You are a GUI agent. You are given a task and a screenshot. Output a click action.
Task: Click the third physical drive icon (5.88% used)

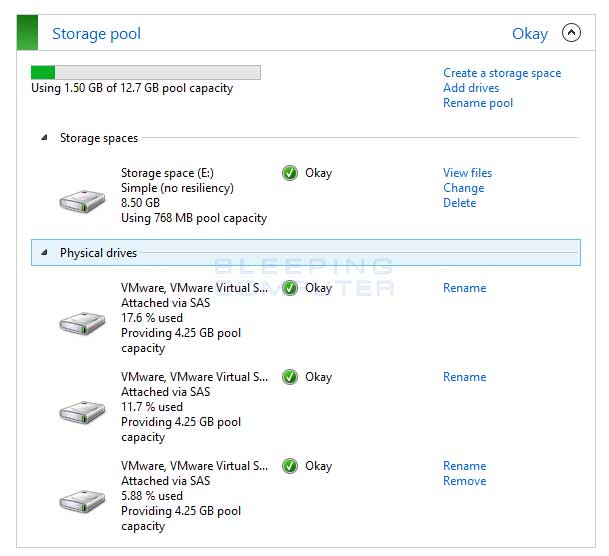[82, 500]
